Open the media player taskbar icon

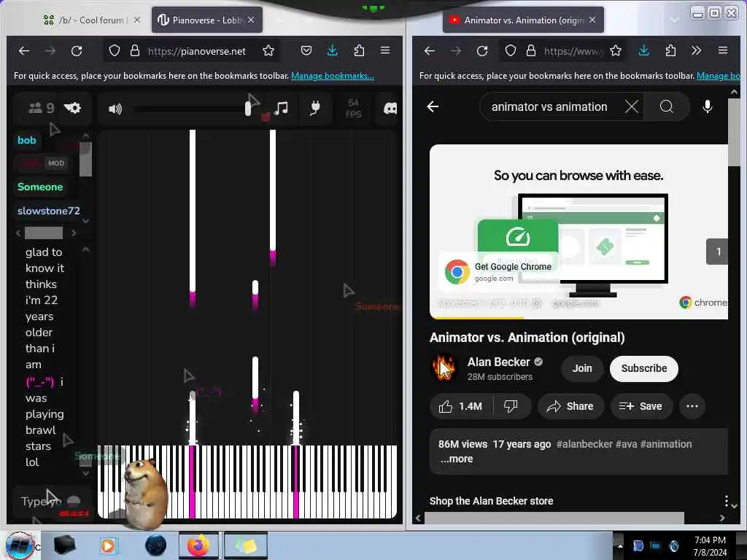coord(109,545)
